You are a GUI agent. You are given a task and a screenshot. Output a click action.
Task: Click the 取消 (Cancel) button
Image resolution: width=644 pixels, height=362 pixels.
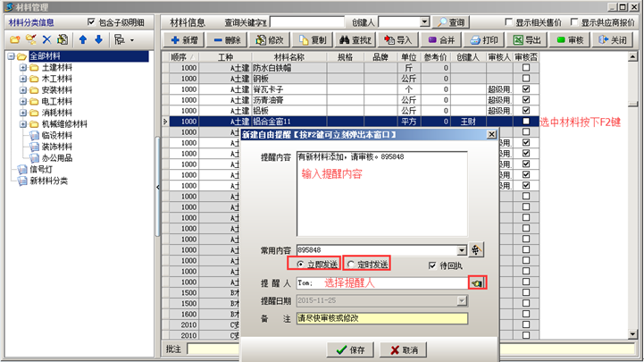point(401,349)
